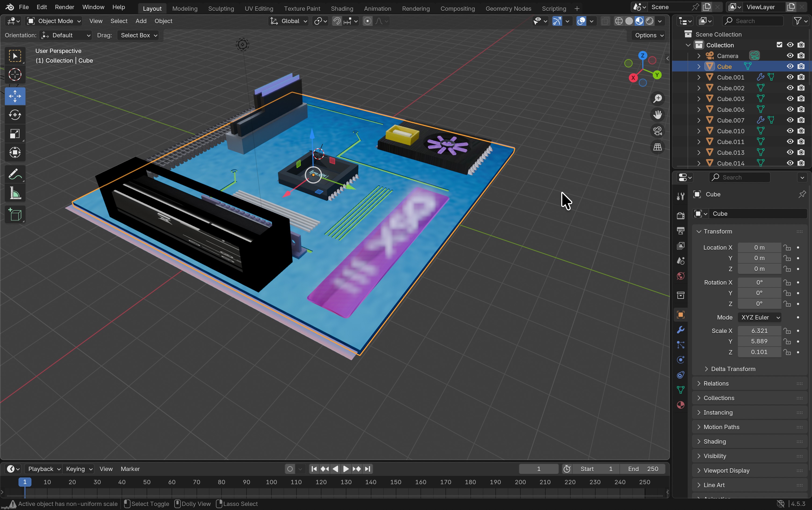812x510 pixels.
Task: Uncheck the Collection exclude checkbox
Action: [779, 45]
